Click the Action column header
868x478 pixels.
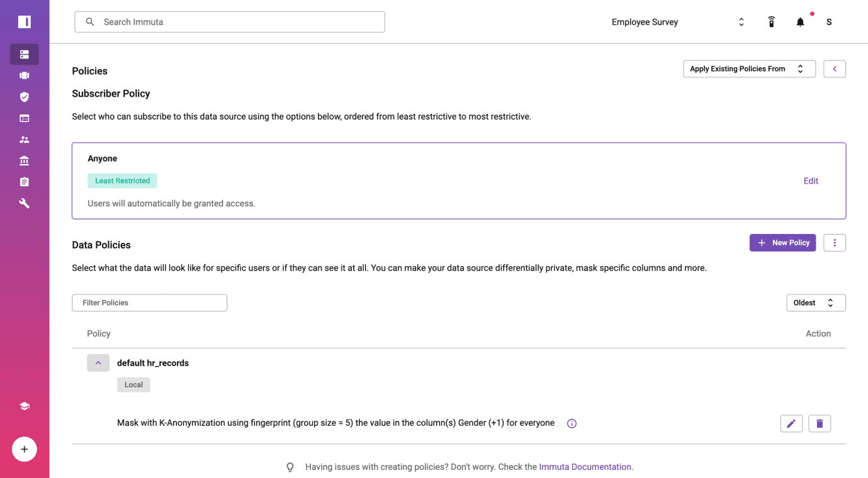(818, 334)
